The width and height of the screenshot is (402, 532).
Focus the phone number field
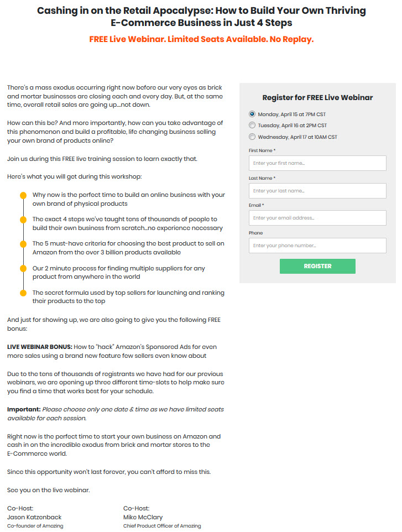(x=317, y=246)
